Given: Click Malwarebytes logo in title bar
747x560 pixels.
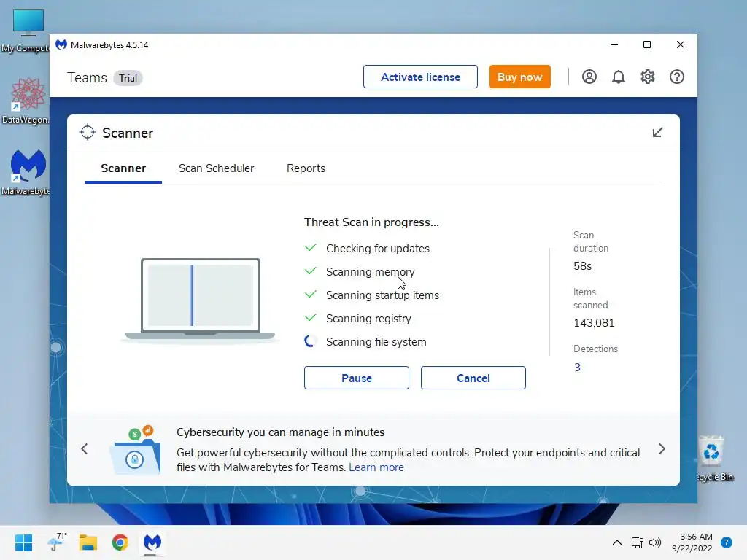Looking at the screenshot, I should coord(61,44).
